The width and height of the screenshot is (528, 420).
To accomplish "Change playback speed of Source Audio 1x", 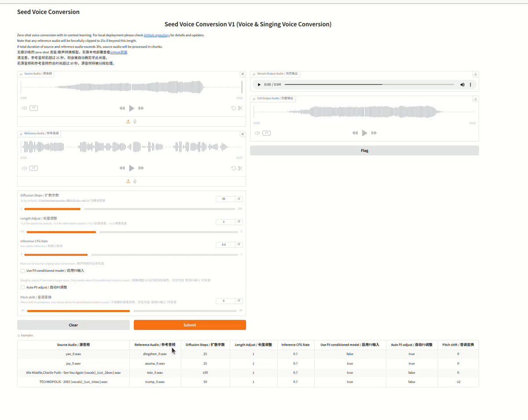I will point(33,108).
